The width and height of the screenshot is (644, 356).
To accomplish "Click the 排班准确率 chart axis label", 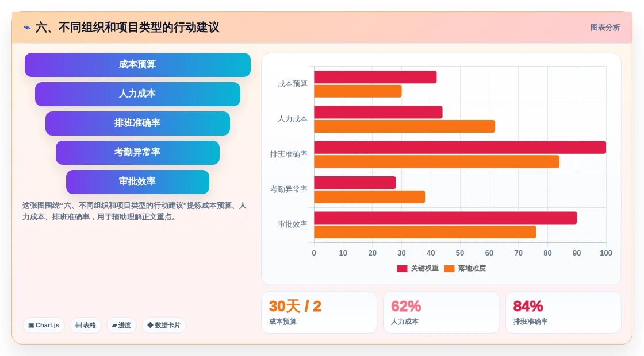I will coord(289,154).
